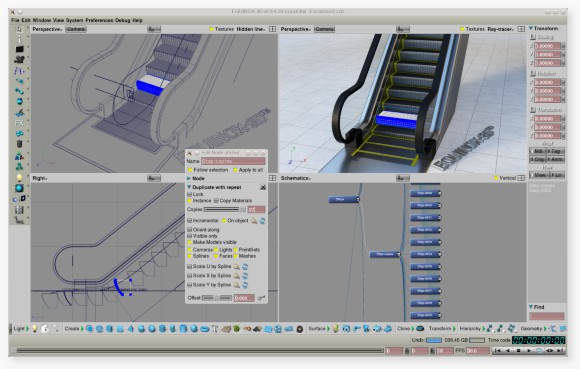Collapse the Transform panel
This screenshot has width=580, height=369.
[531, 28]
